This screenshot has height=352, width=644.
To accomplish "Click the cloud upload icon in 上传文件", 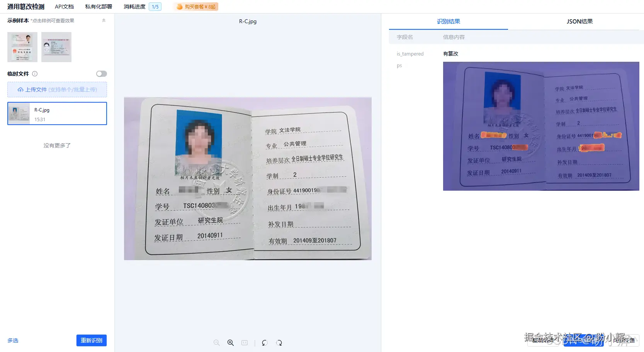I will click(21, 90).
